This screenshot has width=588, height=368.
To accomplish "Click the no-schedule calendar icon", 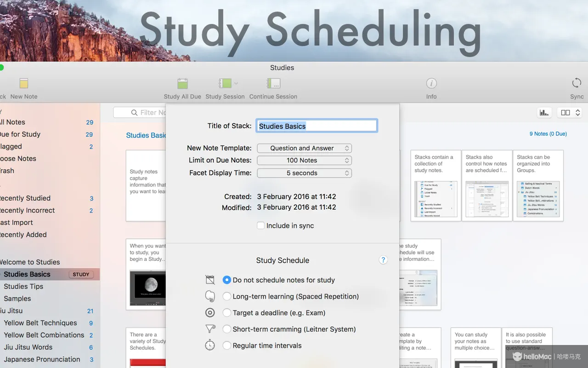I will (210, 280).
